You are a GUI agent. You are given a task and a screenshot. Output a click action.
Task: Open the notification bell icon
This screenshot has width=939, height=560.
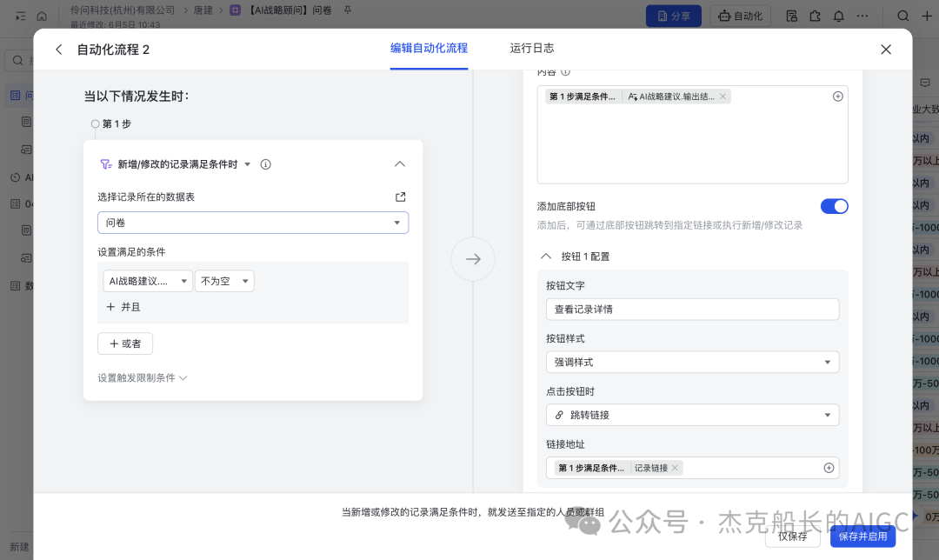click(x=839, y=17)
